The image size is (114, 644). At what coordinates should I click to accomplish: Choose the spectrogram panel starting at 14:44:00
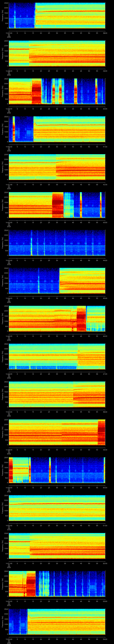click(57, 280)
